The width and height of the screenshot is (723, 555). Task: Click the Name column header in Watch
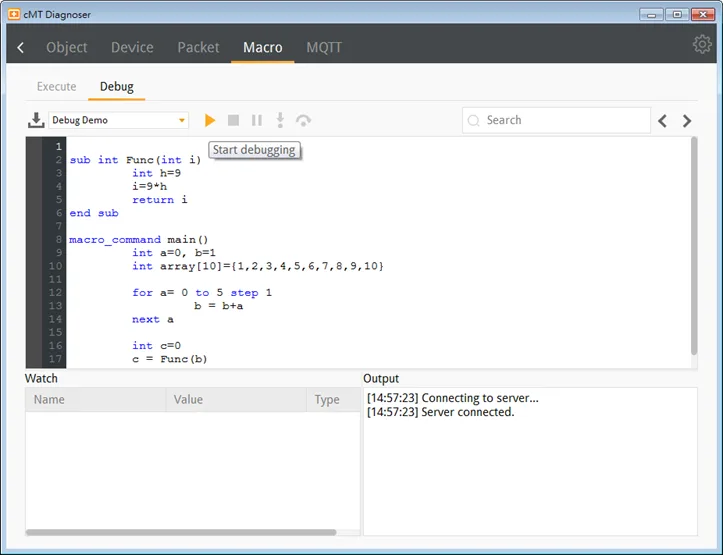[95, 400]
